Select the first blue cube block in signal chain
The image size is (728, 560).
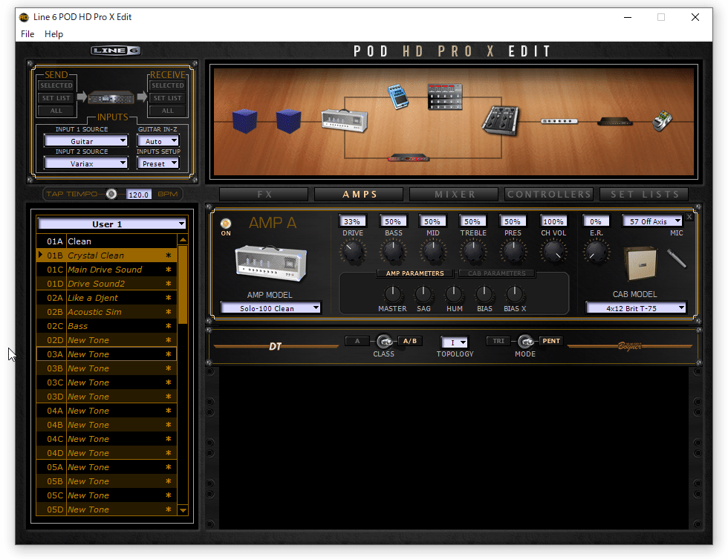(x=244, y=121)
